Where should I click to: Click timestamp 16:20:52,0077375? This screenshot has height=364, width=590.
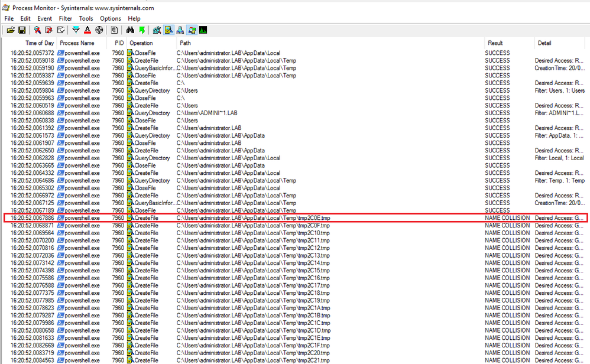(x=33, y=293)
